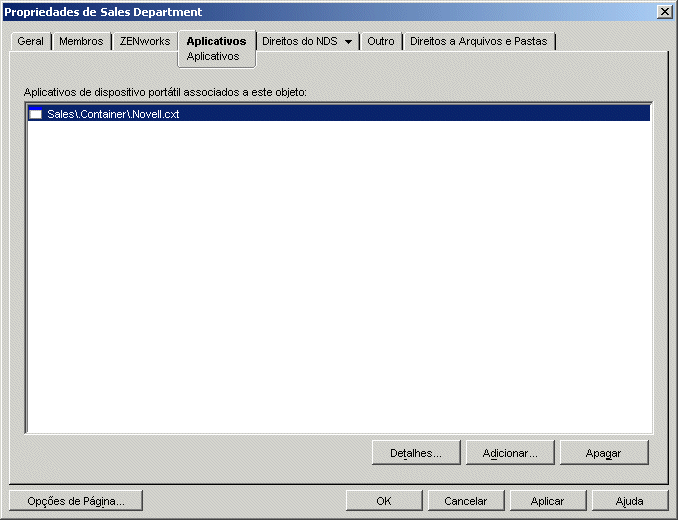
Task: Click the Aplicativos tab header
Action: point(216,41)
